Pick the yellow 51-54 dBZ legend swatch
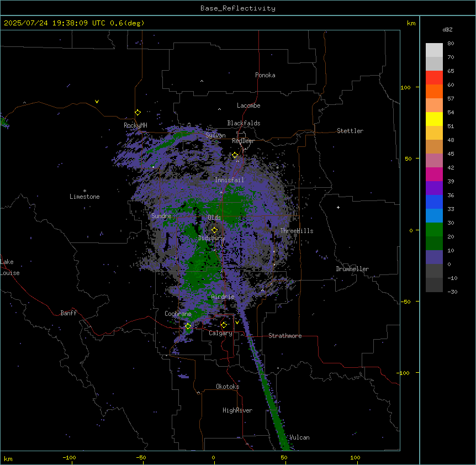The image size is (476, 465). coord(434,119)
